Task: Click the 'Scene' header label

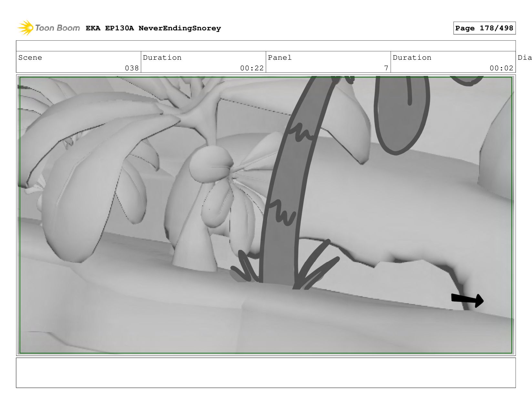Action: 30,58
